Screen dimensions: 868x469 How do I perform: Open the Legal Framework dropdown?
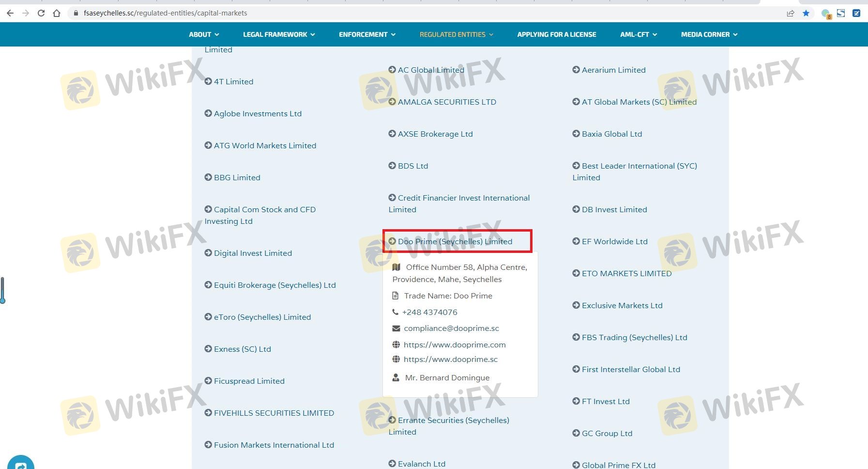279,34
